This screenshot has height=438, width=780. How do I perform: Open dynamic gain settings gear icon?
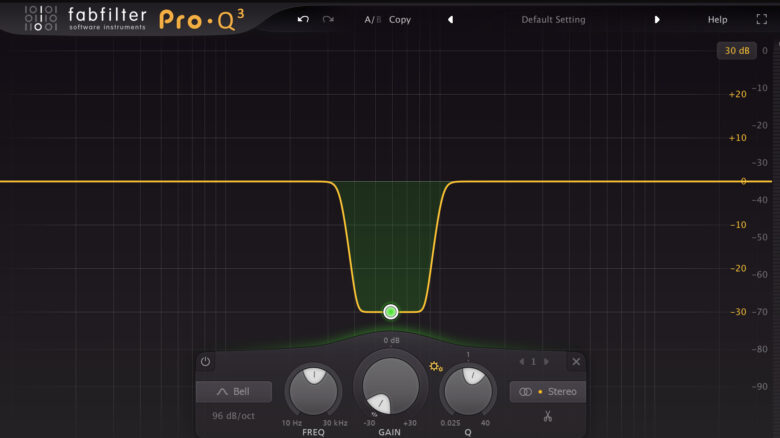tap(436, 367)
